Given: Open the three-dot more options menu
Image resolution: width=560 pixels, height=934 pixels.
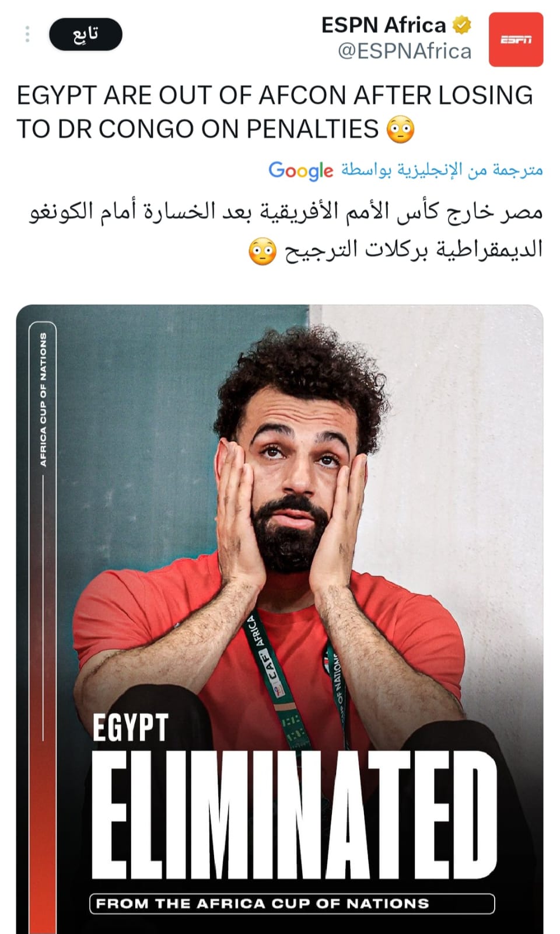Looking at the screenshot, I should pos(27,34).
